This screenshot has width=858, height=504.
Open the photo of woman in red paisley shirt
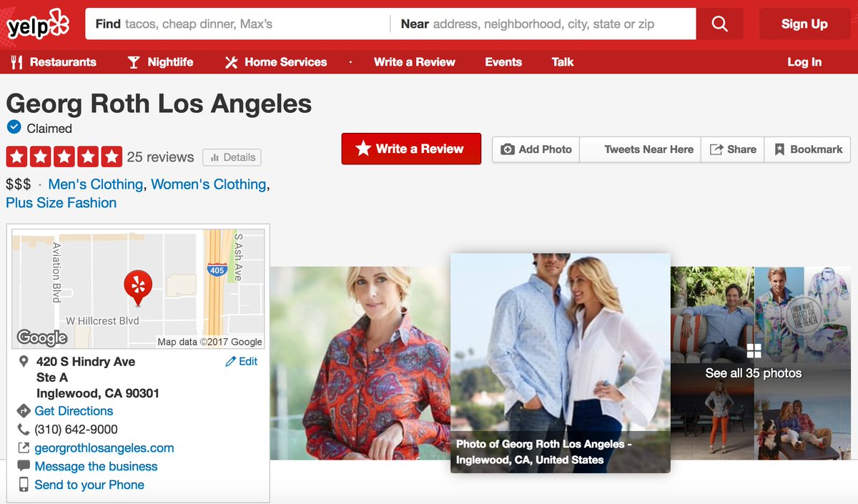point(360,363)
